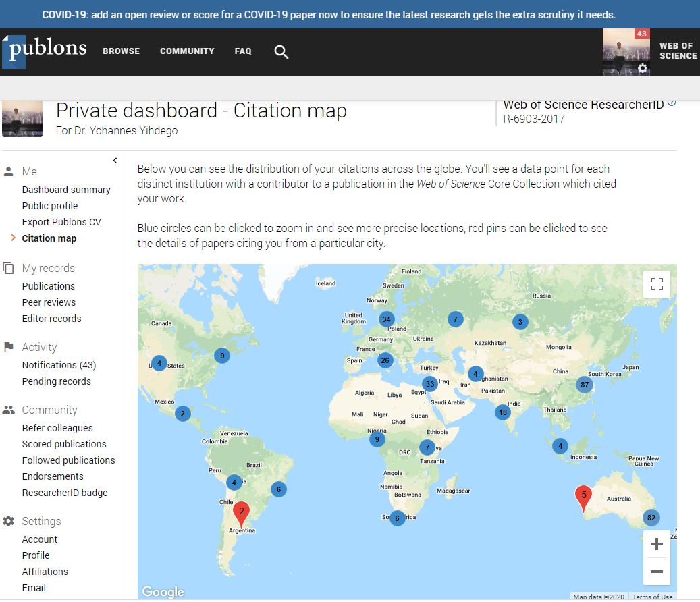Click the search magnifier icon
700x602 pixels.
[x=281, y=52]
